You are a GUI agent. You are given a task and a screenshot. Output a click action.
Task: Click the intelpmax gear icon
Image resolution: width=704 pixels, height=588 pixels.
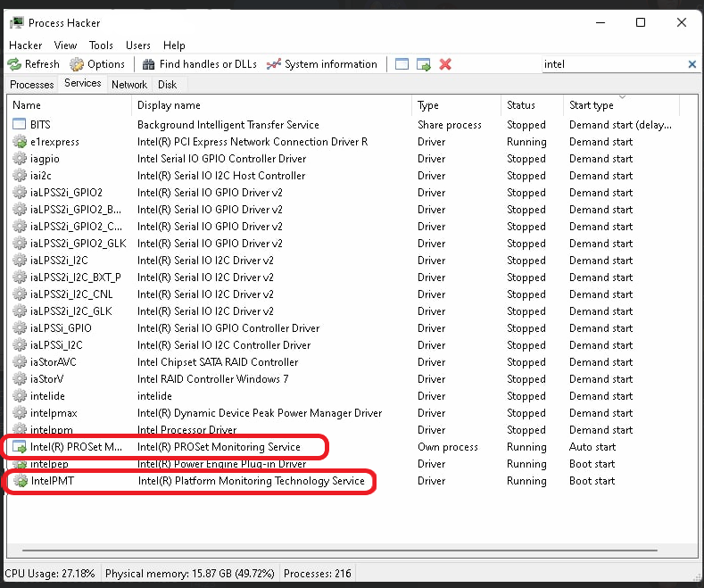click(20, 413)
